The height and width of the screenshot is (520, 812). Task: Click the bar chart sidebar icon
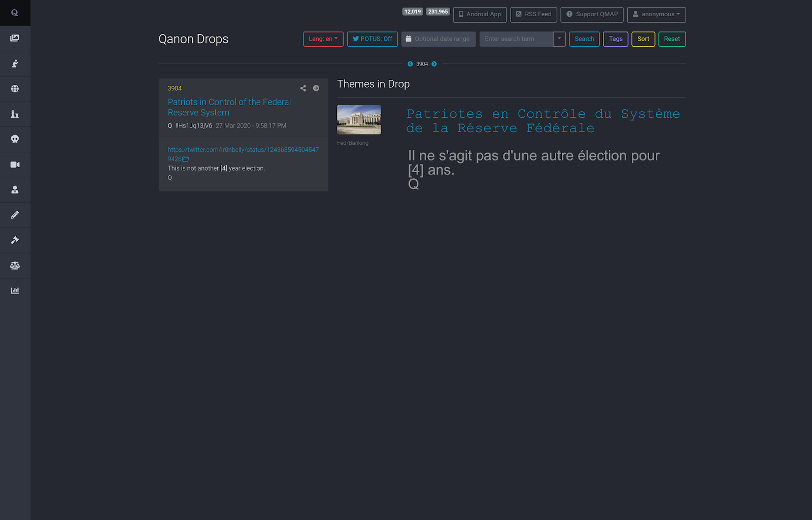tap(15, 290)
